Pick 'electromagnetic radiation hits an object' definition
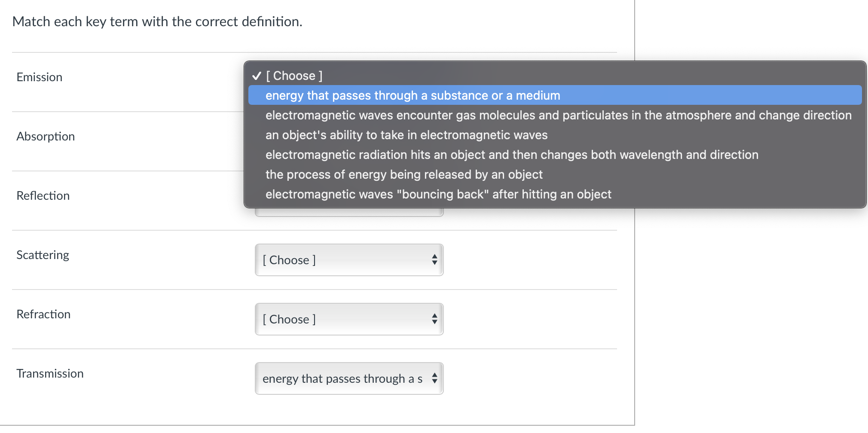 tap(511, 155)
